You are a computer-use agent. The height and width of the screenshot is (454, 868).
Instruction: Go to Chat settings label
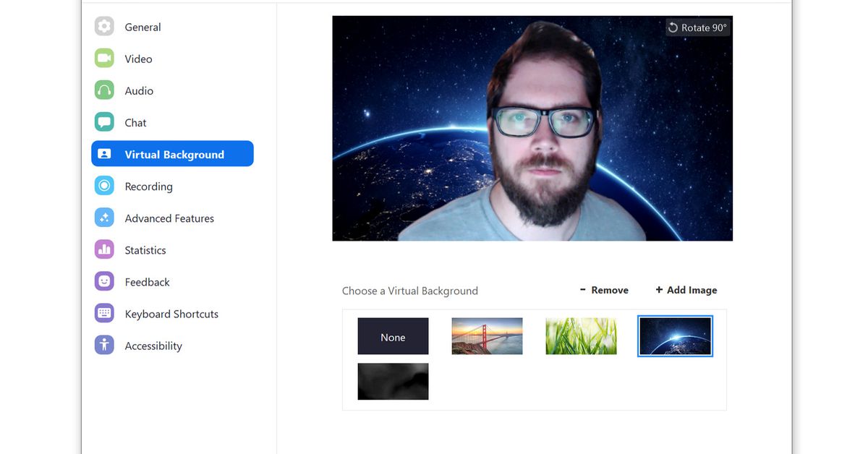[x=135, y=122]
